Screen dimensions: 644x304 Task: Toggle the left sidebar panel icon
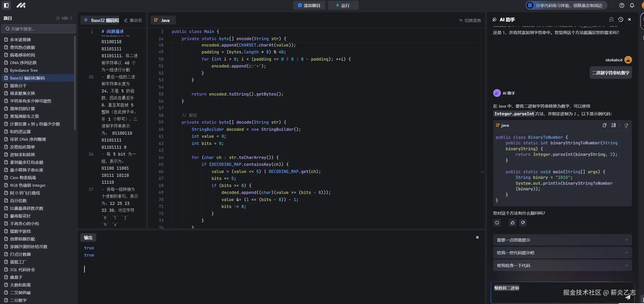[x=6, y=5]
